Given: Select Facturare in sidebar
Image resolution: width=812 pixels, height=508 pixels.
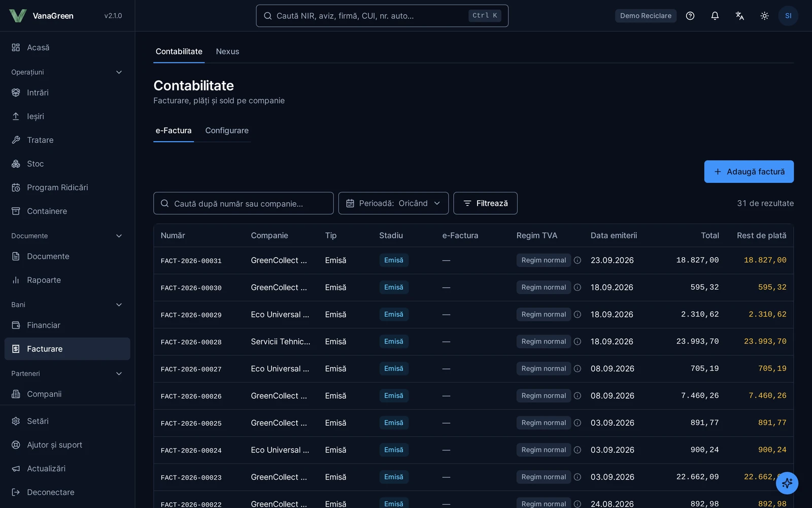Looking at the screenshot, I should tap(67, 349).
